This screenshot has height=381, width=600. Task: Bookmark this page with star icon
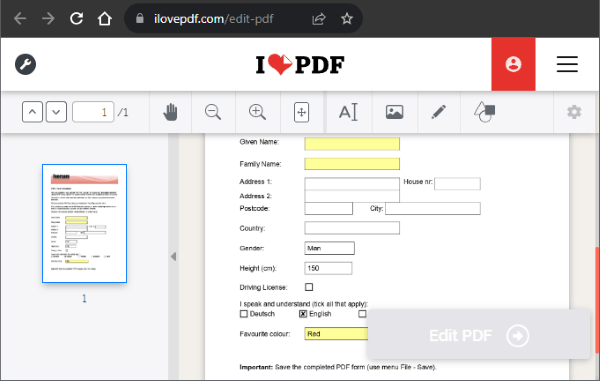click(347, 18)
